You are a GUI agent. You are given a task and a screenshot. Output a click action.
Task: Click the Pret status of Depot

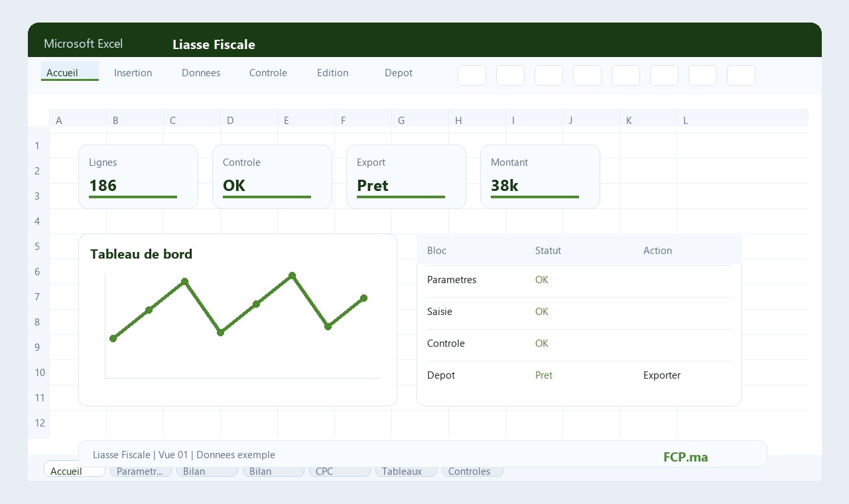pyautogui.click(x=544, y=375)
